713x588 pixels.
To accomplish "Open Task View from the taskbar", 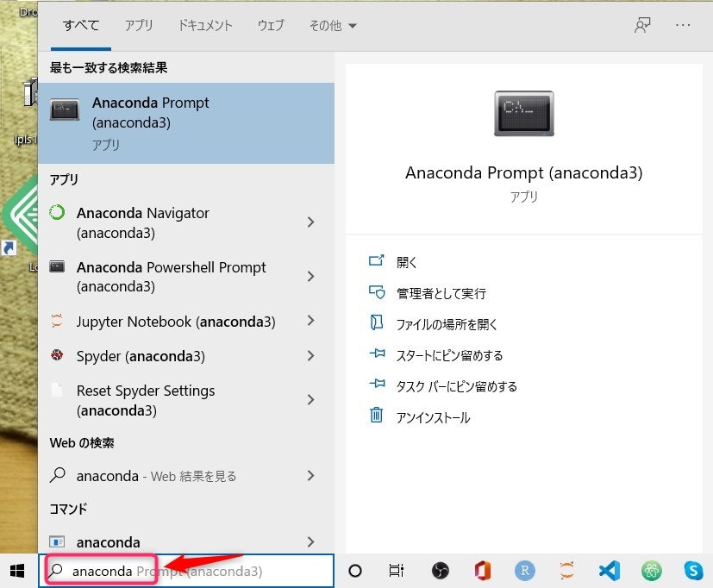I will (x=395, y=570).
